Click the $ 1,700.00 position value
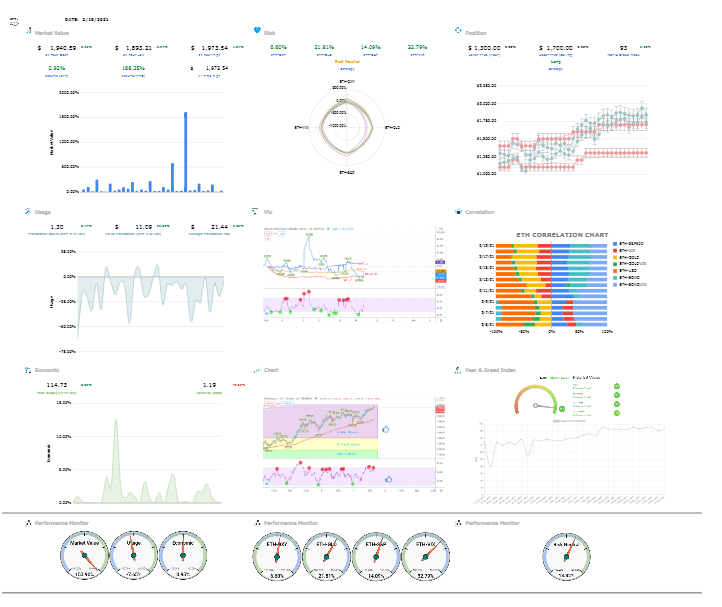This screenshot has height=607, width=722. point(556,48)
